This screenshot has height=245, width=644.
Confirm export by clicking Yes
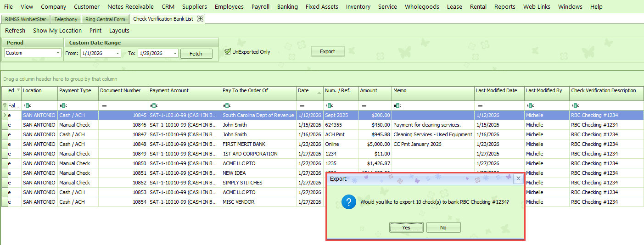(406, 228)
